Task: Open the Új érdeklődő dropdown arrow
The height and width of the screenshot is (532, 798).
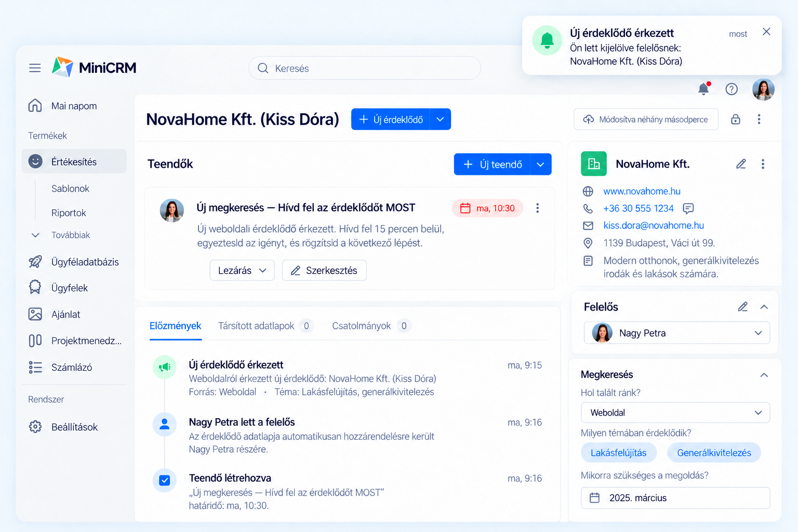Action: pyautogui.click(x=441, y=119)
